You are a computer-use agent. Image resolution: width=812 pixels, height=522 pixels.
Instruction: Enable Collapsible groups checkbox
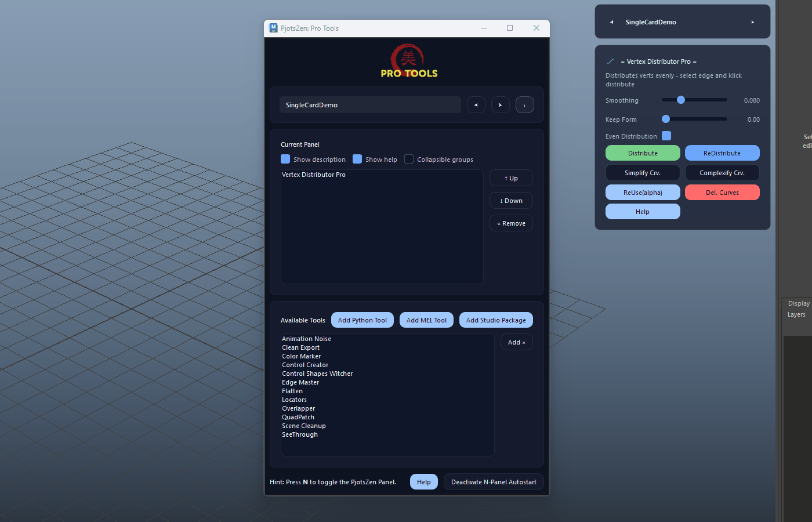point(409,159)
